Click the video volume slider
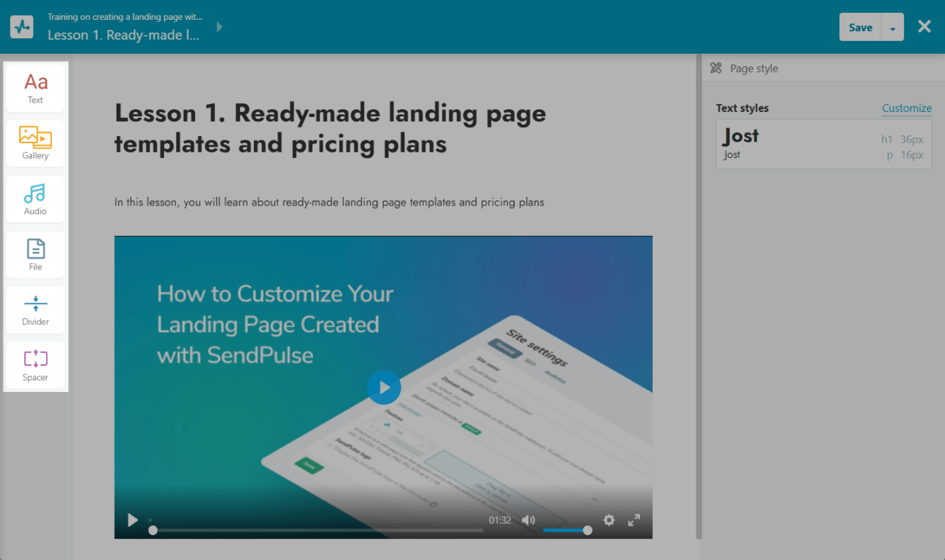Screen dimensions: 945x560 [567, 530]
